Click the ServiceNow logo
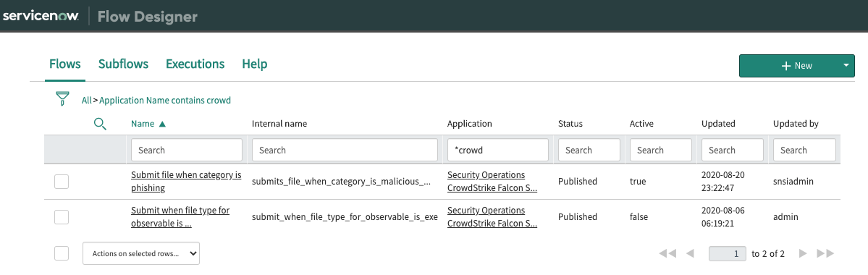Image resolution: width=868 pixels, height=275 pixels. coord(41,16)
